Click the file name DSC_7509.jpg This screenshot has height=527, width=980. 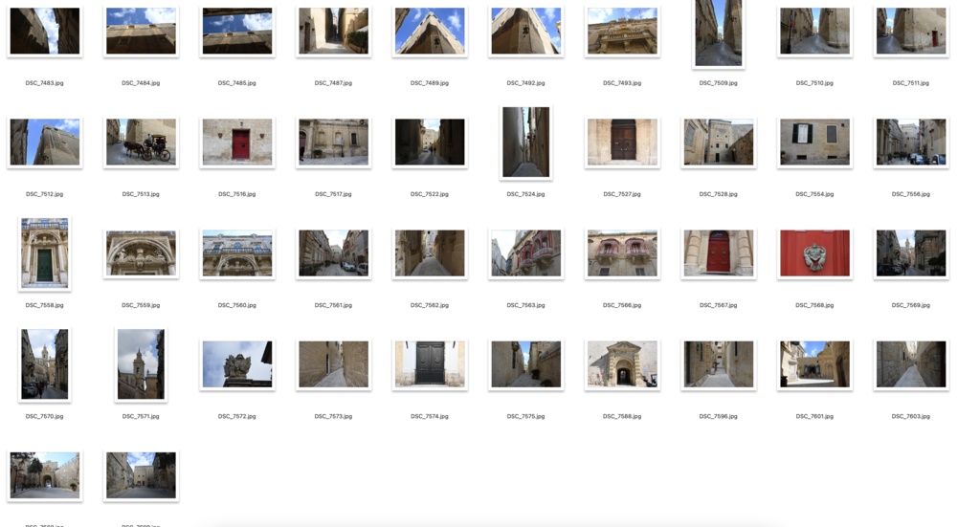pos(718,83)
